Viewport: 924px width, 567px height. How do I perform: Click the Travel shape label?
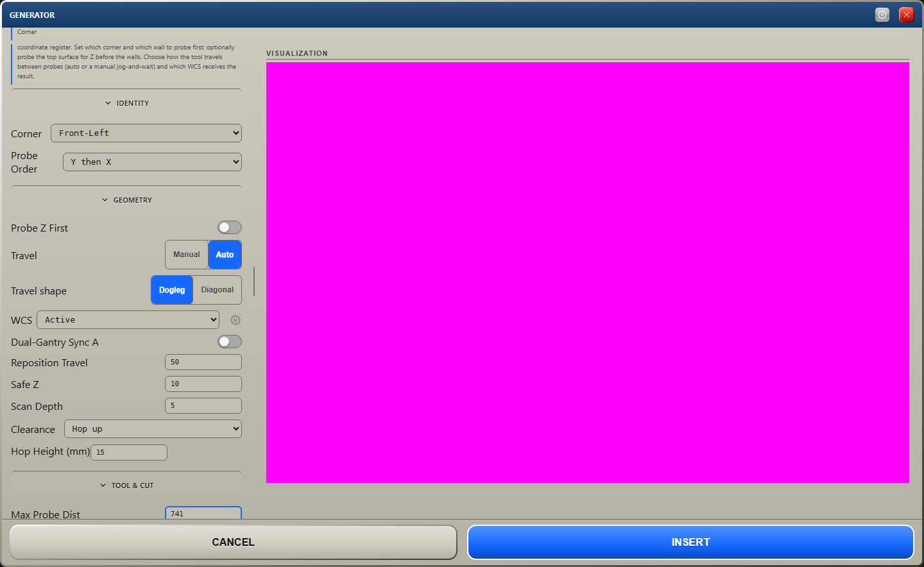38,291
